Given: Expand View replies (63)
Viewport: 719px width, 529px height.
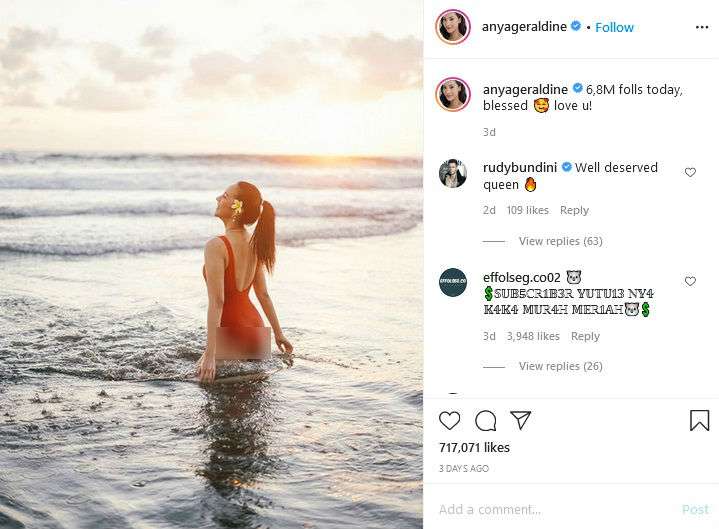Looking at the screenshot, I should point(560,241).
